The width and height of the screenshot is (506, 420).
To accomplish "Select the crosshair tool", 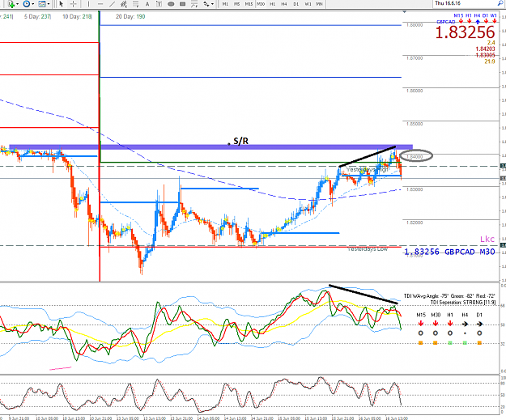I will [x=73, y=4].
